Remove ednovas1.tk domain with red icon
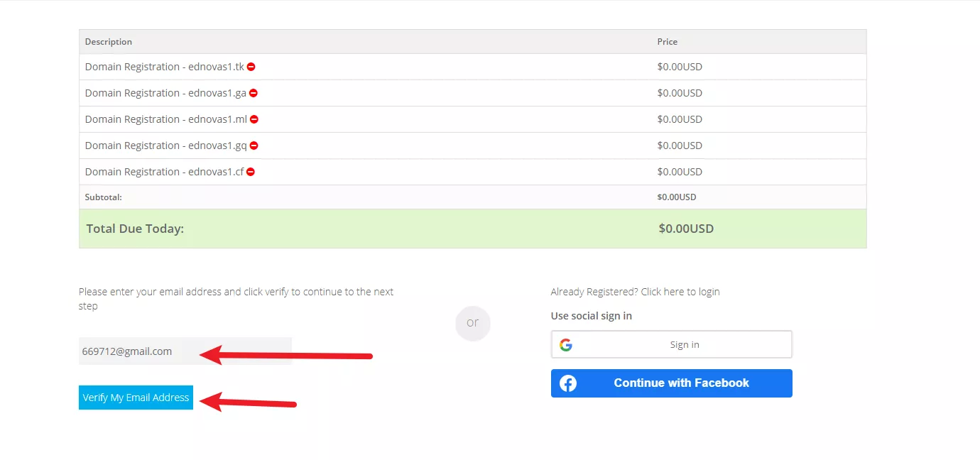980x460 pixels. tap(251, 67)
